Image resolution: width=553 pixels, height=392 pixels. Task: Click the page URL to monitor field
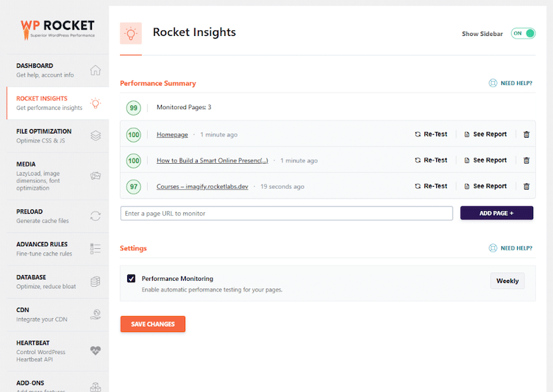(286, 214)
